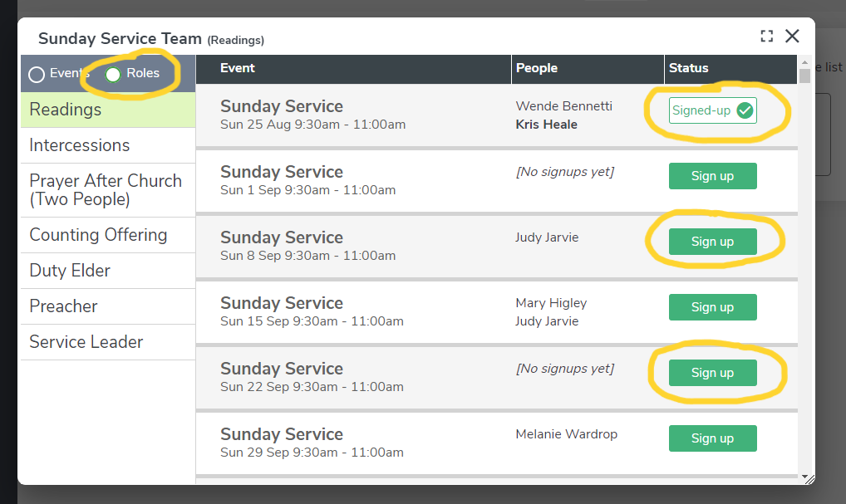Image resolution: width=846 pixels, height=504 pixels.
Task: Select the Roles radio button
Action: point(114,75)
